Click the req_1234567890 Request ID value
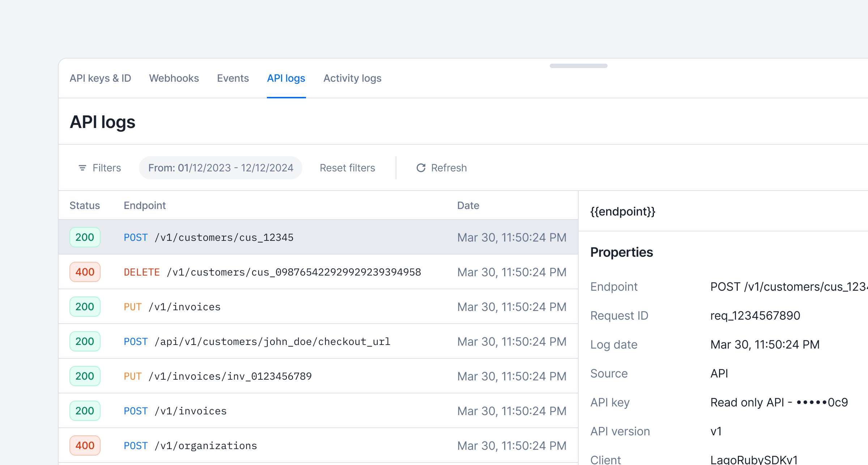The width and height of the screenshot is (868, 465). [755, 316]
